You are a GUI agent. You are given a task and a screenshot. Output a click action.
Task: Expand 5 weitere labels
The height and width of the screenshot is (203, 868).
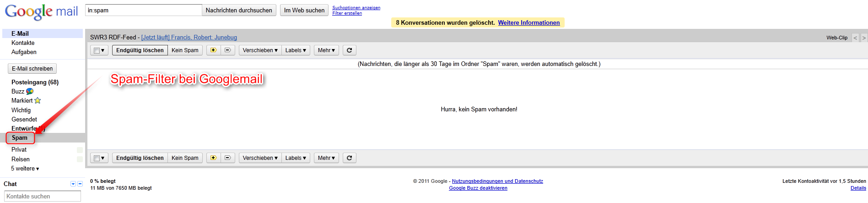25,169
